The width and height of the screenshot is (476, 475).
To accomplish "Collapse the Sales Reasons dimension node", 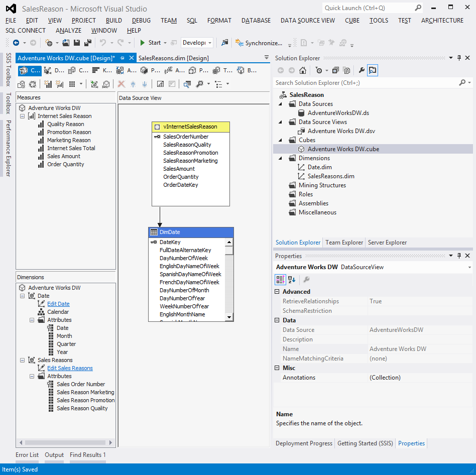I will (x=23, y=361).
